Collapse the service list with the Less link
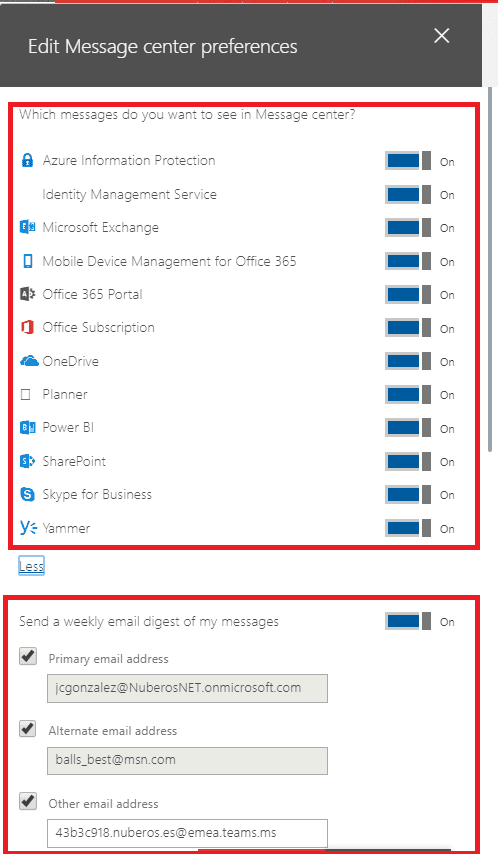Viewport: 498px width, 854px height. point(31,566)
